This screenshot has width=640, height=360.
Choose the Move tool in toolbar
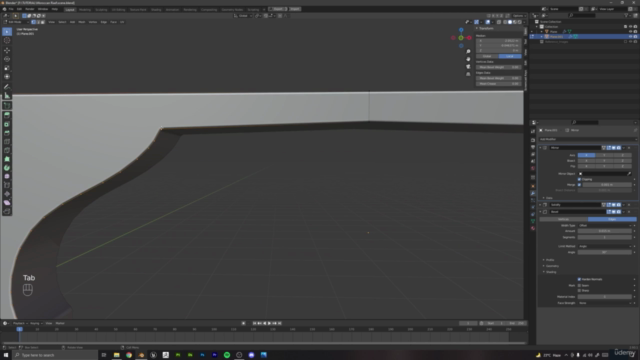click(7, 50)
